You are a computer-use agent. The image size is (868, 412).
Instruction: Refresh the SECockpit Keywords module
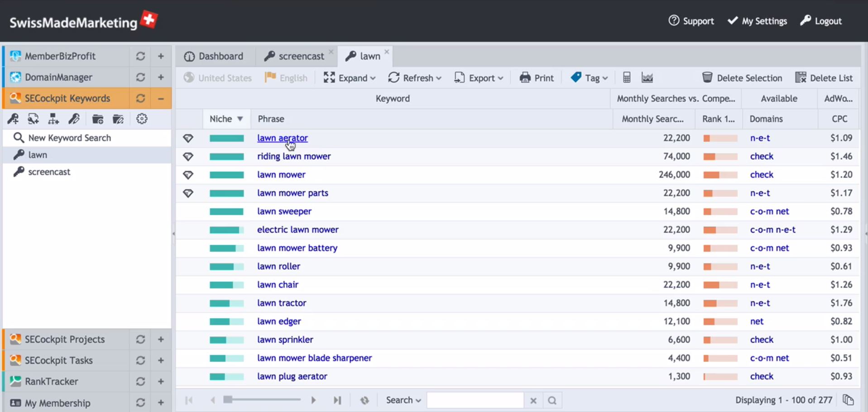tap(140, 98)
